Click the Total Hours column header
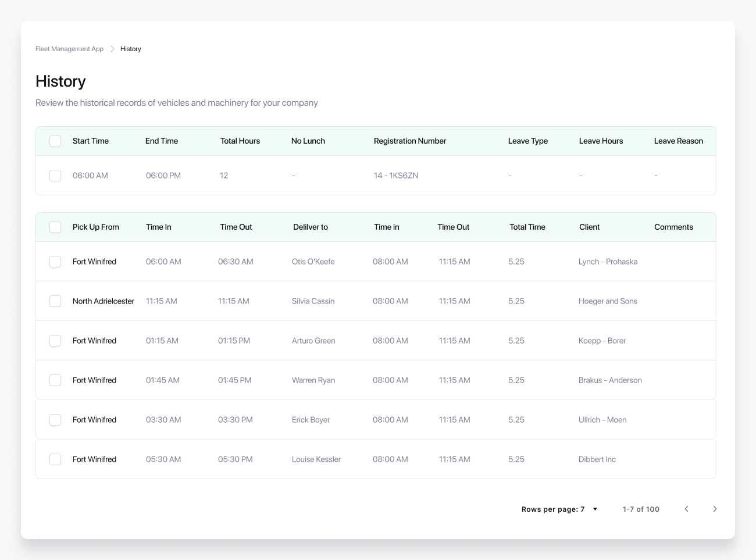Image resolution: width=756 pixels, height=560 pixels. (x=240, y=141)
